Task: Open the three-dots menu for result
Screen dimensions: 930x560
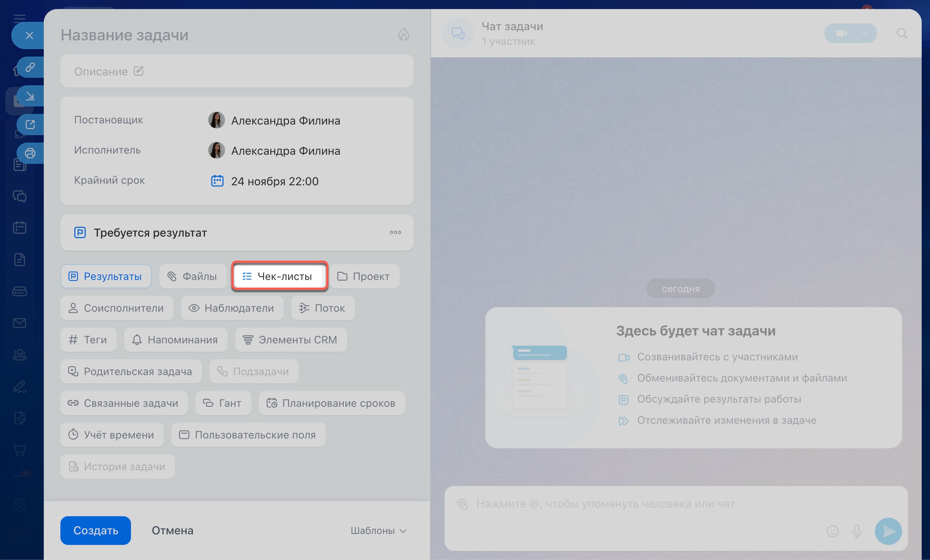Action: click(x=395, y=232)
